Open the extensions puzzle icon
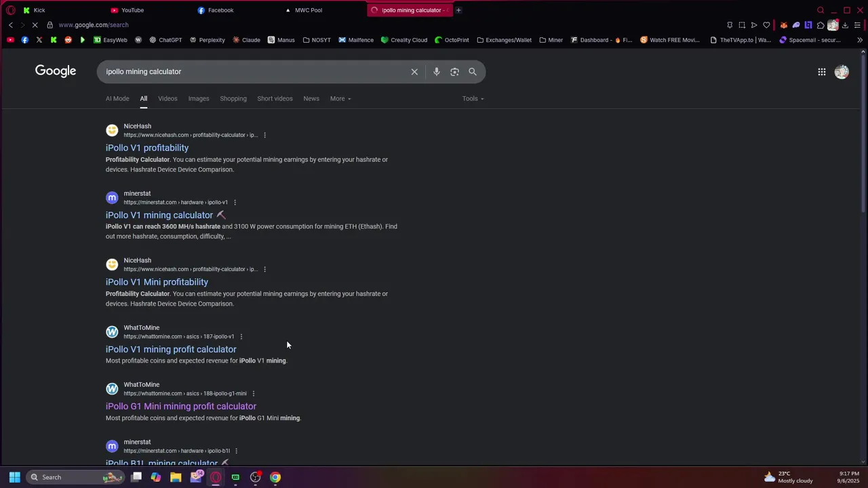 [x=821, y=25]
